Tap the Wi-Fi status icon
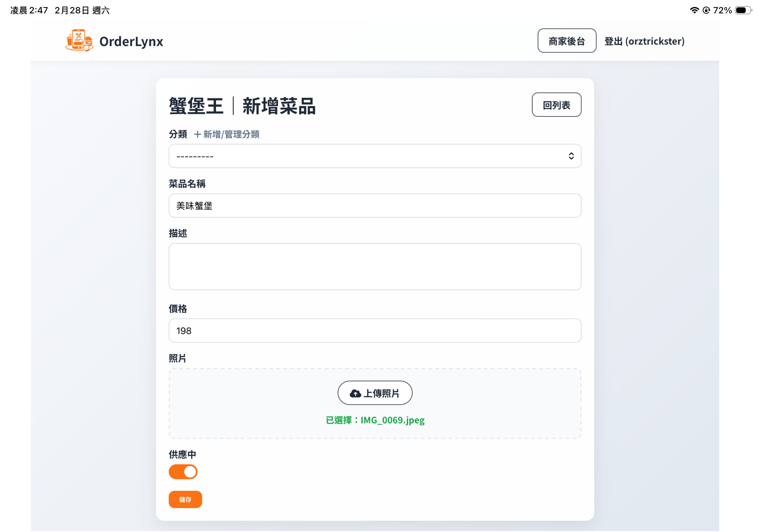Screen dimensions: 762x532 coord(694,10)
